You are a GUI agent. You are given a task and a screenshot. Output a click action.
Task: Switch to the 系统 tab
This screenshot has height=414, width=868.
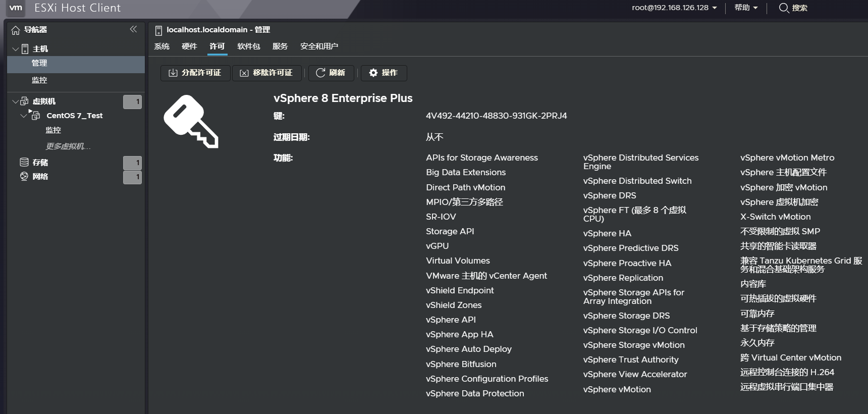(x=161, y=46)
